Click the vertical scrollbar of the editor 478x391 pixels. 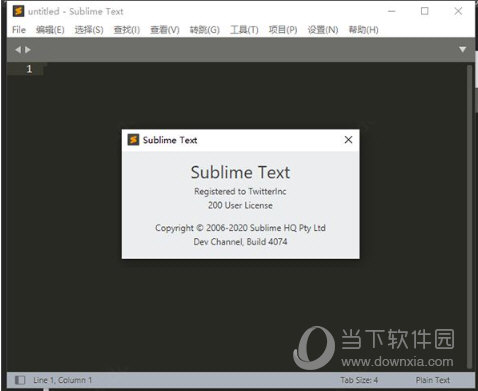pyautogui.click(x=470, y=217)
